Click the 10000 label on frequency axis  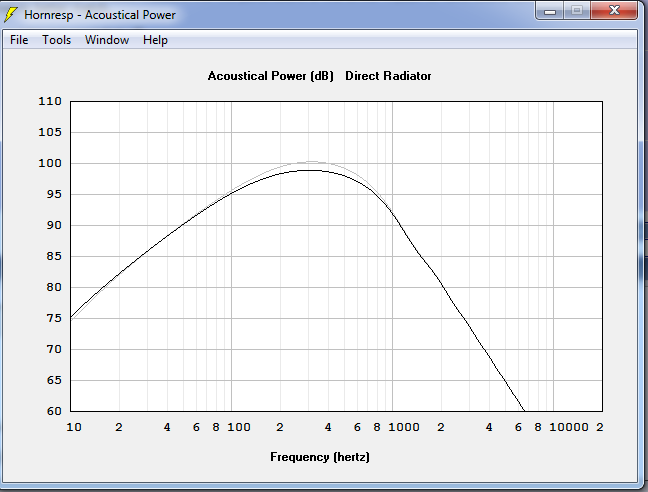click(x=569, y=427)
